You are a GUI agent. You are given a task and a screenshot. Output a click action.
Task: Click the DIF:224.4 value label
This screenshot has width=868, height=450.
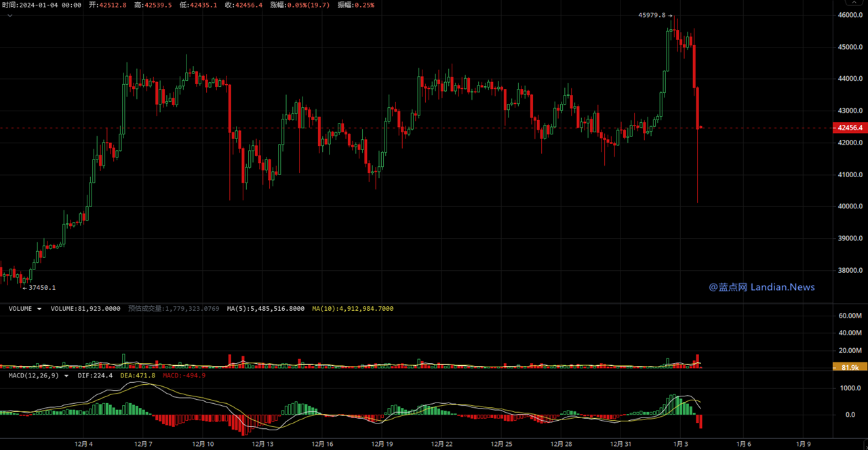click(95, 375)
